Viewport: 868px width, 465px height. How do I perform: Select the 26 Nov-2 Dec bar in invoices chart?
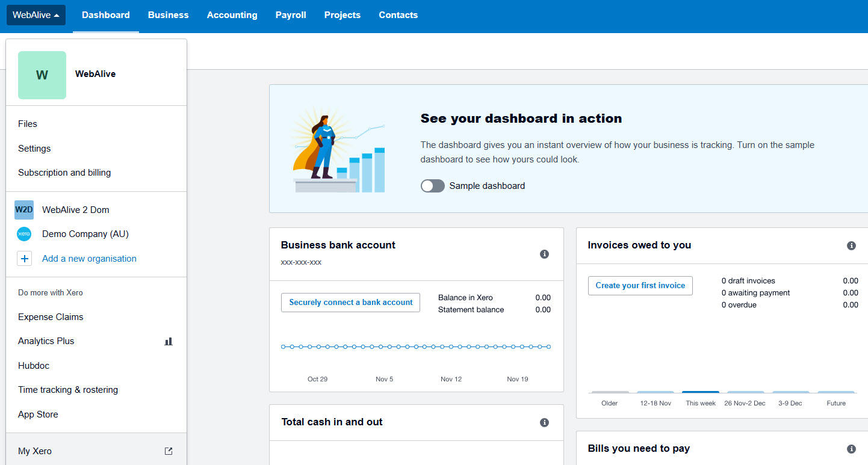745,392
